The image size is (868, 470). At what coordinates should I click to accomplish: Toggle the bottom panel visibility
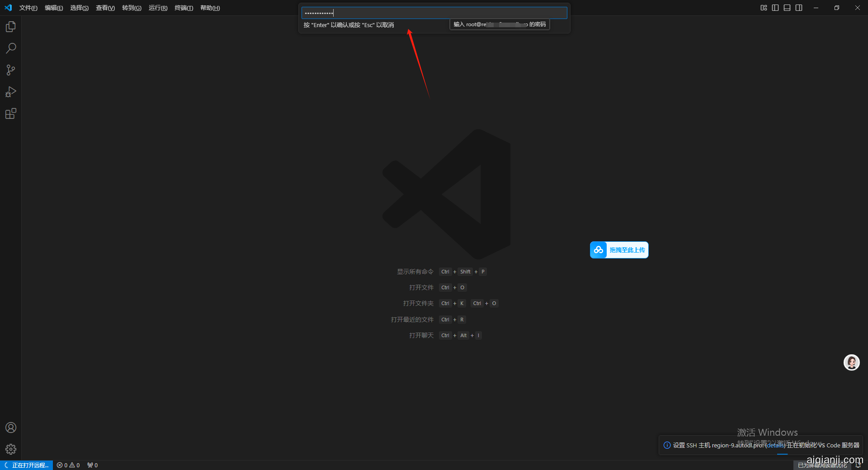787,8
